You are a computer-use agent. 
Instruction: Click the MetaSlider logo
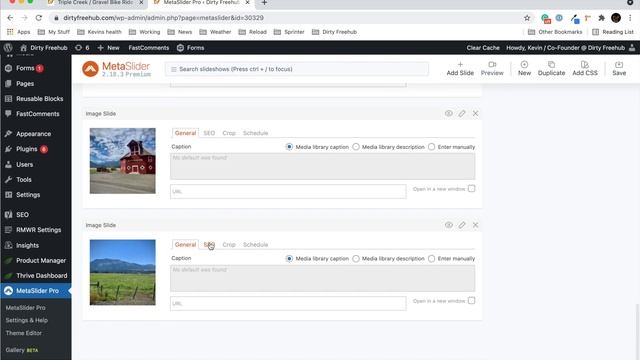pos(116,69)
